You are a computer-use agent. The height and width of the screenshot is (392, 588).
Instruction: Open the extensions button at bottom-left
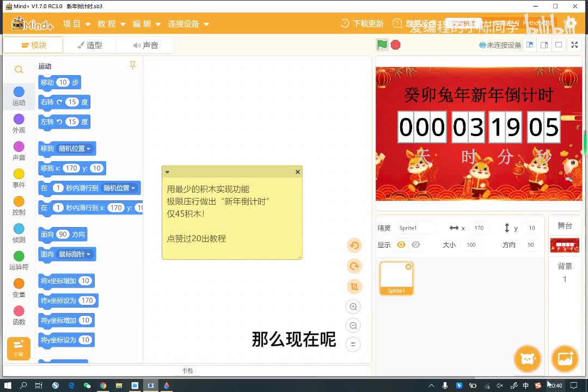click(19, 348)
